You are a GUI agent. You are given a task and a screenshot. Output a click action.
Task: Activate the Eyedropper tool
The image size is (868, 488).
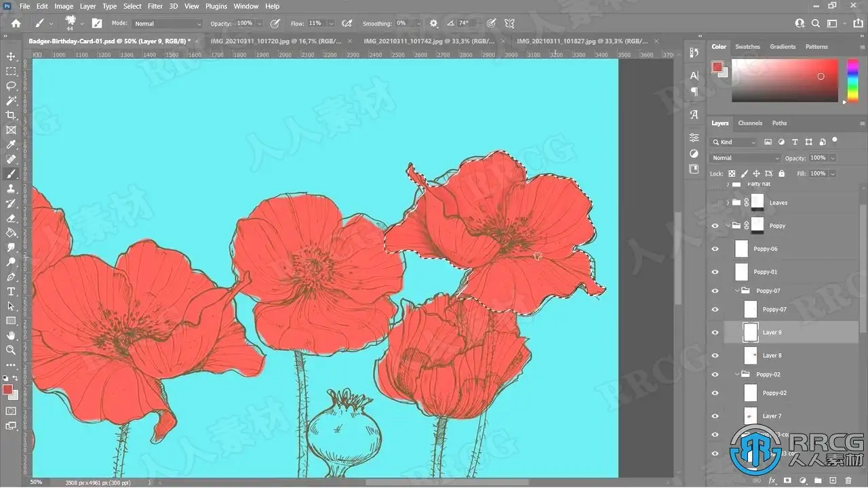click(x=11, y=144)
